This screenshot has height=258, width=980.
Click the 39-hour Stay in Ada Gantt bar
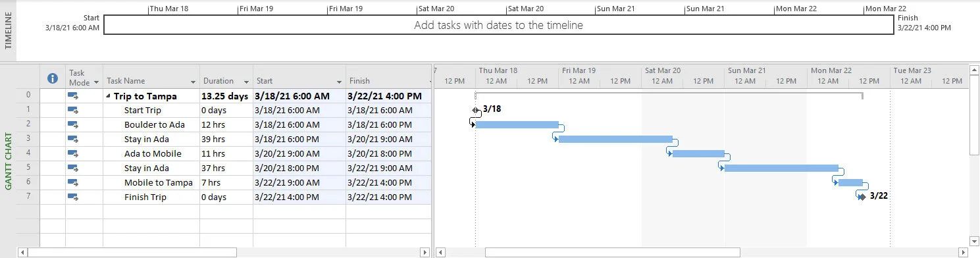pos(615,139)
